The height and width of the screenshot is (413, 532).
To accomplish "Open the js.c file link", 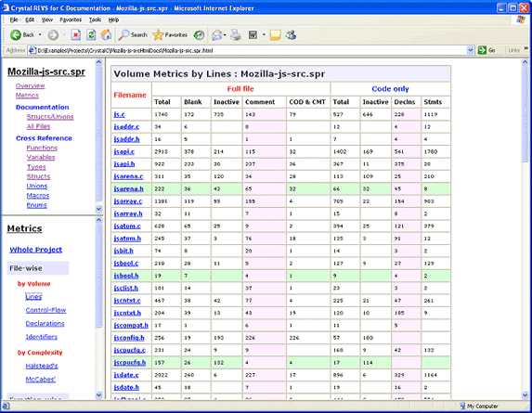I will coord(120,114).
